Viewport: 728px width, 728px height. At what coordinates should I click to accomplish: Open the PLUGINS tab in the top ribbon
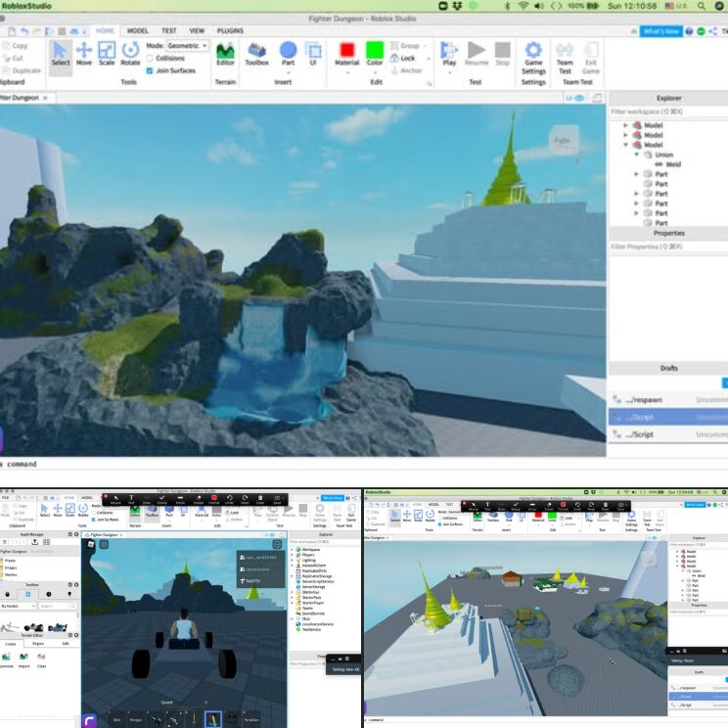point(230,30)
